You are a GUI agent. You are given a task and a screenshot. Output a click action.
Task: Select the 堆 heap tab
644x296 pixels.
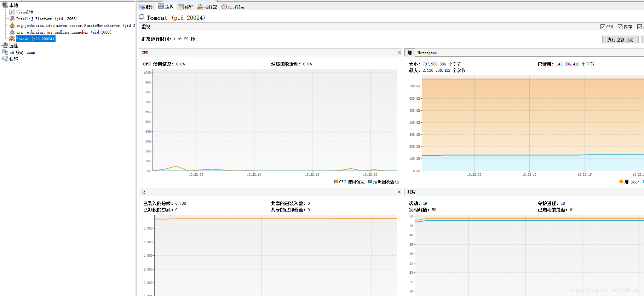point(410,52)
